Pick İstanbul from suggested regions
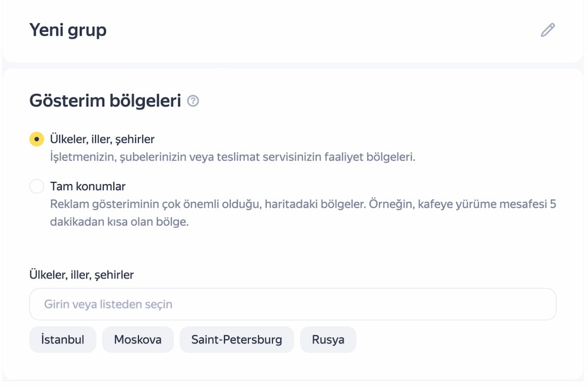This screenshot has height=387, width=588. pos(62,339)
